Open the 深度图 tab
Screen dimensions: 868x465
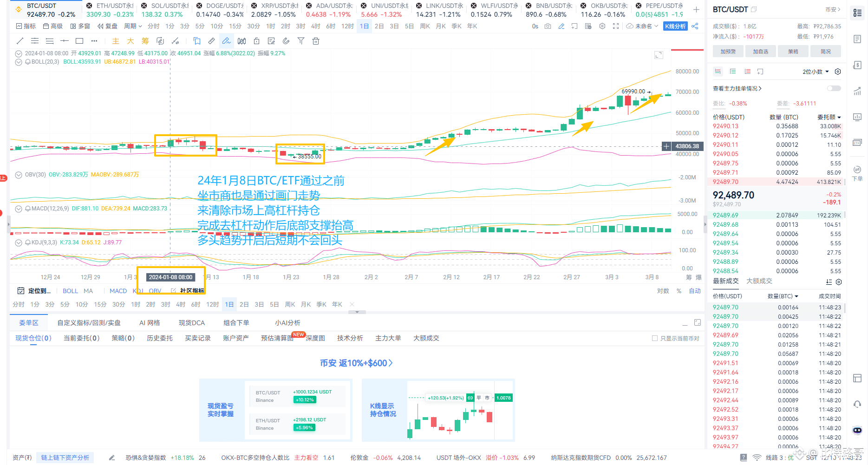click(x=315, y=338)
